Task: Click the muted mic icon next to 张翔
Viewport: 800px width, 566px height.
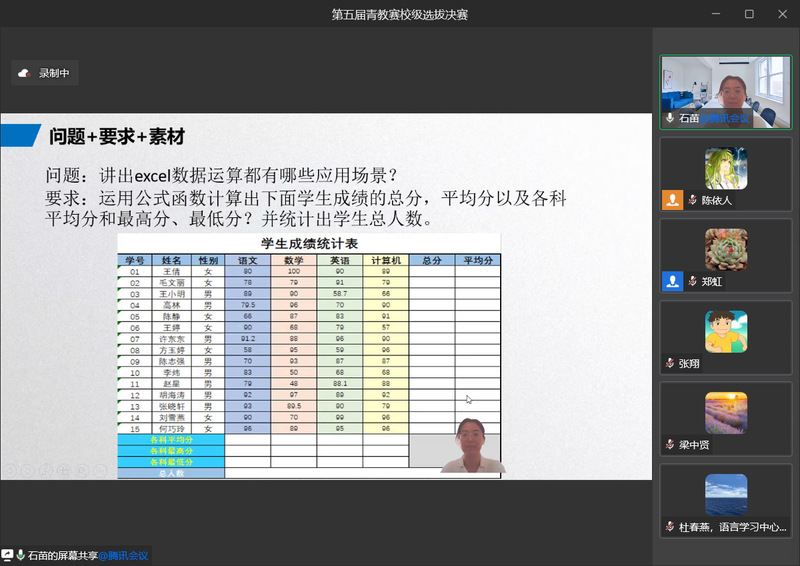Action: click(x=669, y=363)
